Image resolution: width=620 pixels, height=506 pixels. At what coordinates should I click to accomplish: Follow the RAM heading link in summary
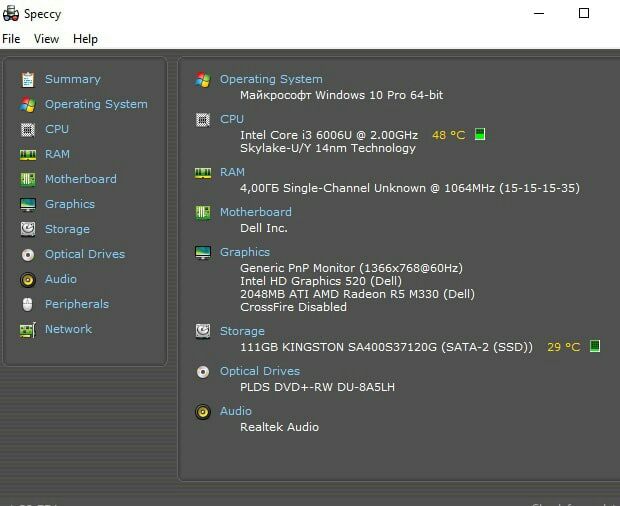[232, 172]
